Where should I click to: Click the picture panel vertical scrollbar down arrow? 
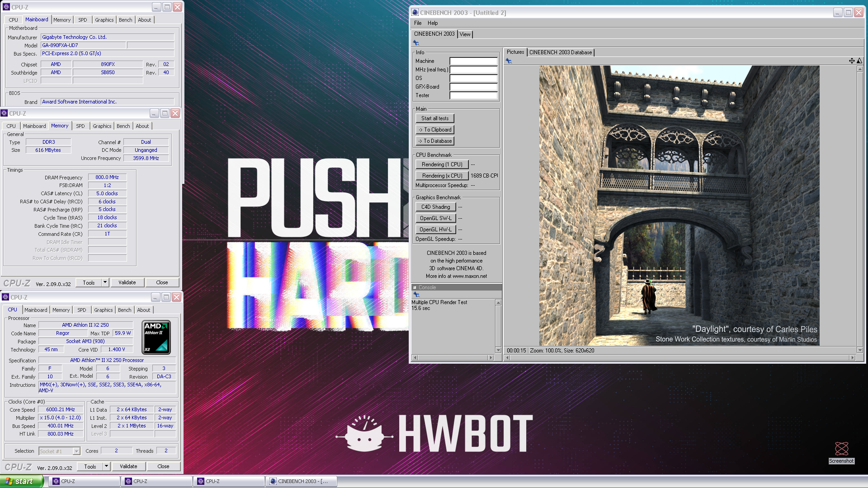860,350
